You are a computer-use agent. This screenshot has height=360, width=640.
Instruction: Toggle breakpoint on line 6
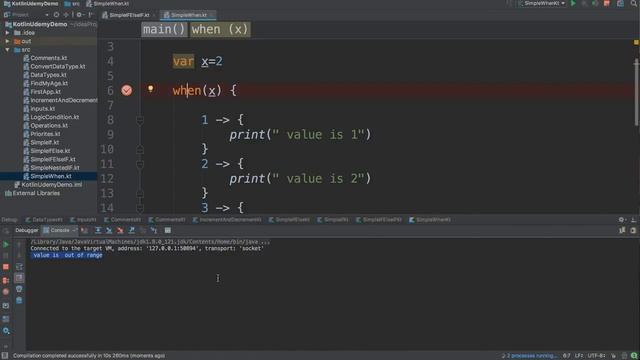(127, 90)
